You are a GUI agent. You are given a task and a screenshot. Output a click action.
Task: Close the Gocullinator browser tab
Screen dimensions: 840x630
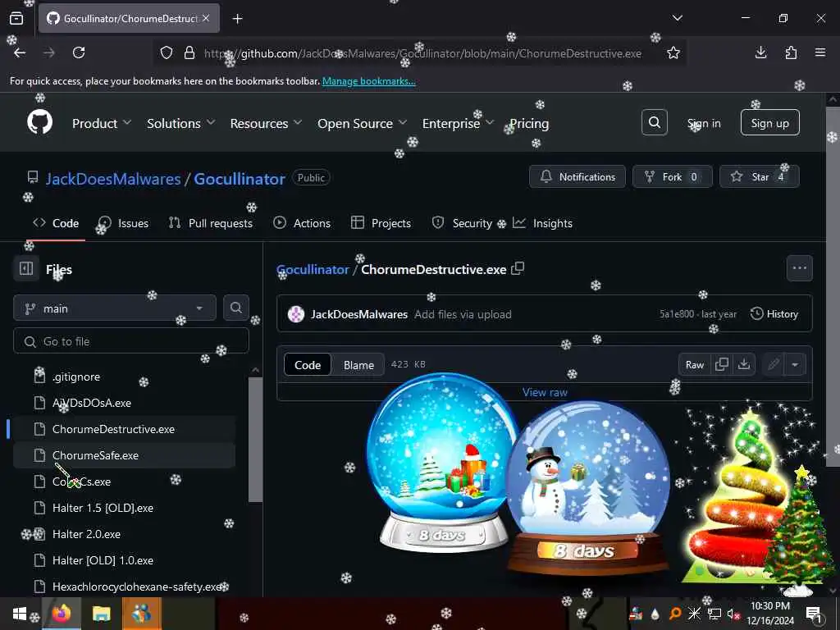click(x=206, y=18)
